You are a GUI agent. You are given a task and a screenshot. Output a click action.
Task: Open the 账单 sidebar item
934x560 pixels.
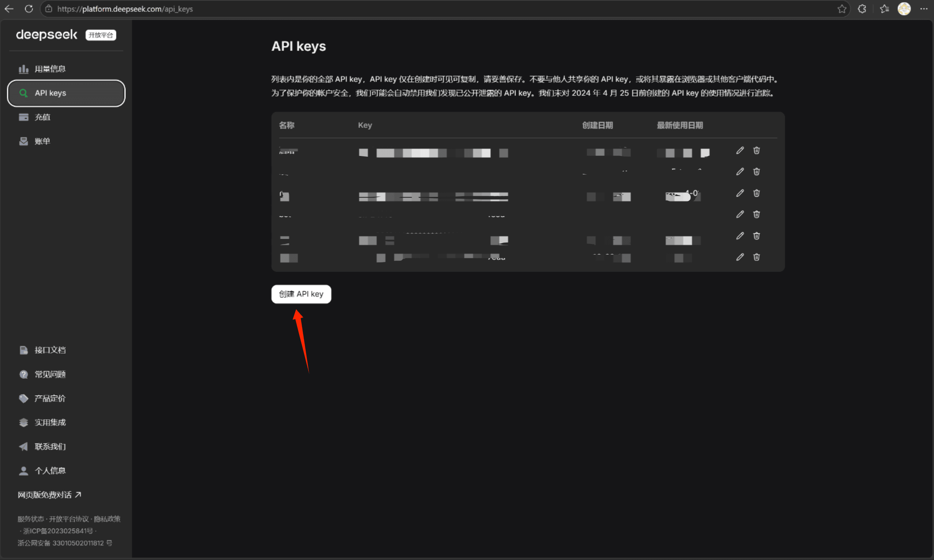click(42, 141)
